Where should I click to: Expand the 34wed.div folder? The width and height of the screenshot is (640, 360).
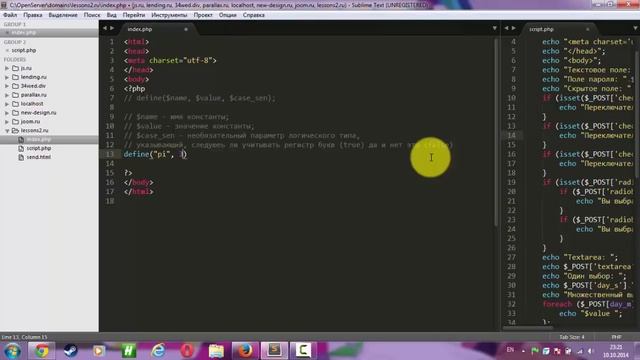click(x=7, y=86)
